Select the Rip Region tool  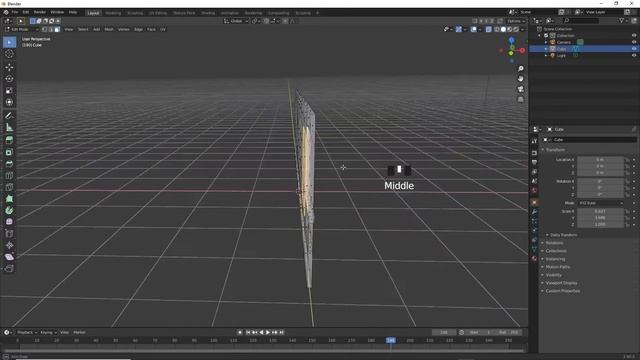pos(9,268)
